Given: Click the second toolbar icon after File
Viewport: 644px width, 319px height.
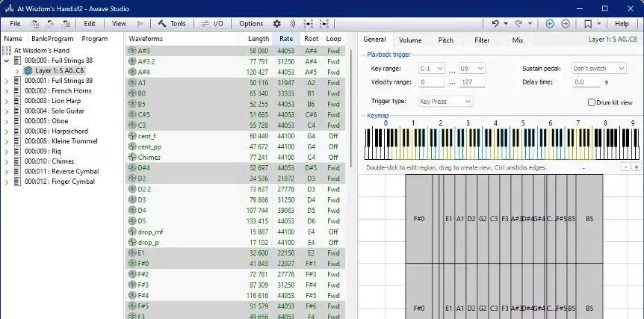Looking at the screenshot, I should click(50, 24).
